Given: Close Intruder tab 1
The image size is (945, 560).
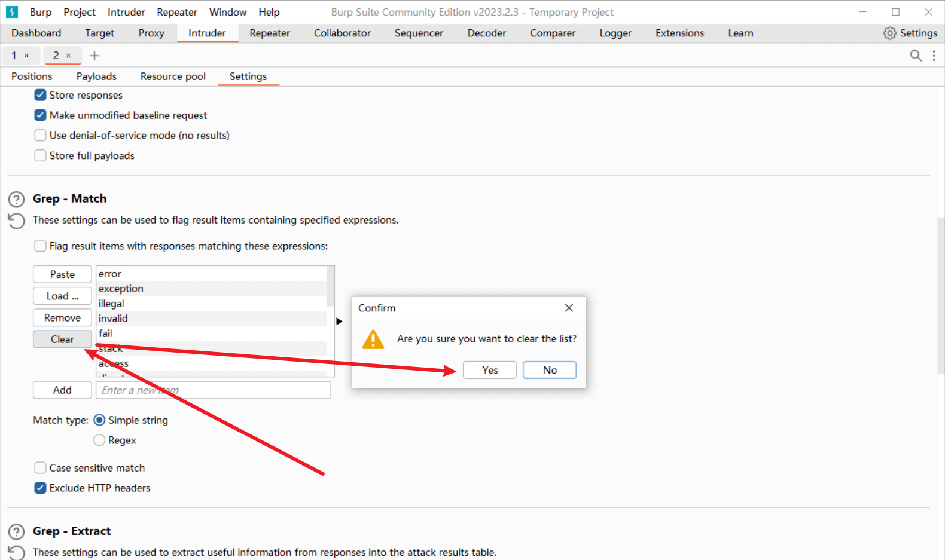Looking at the screenshot, I should 26,56.
